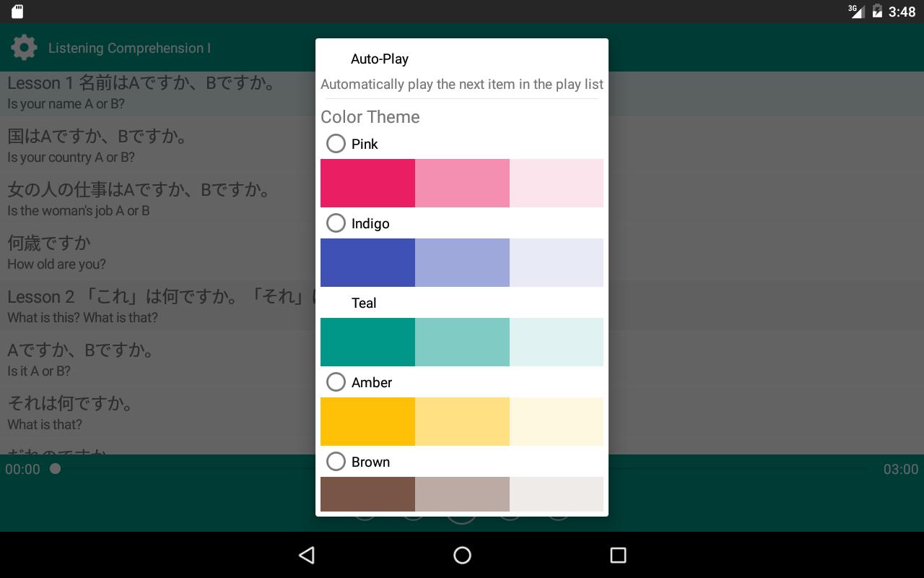Image resolution: width=924 pixels, height=578 pixels.
Task: Click the 00:00 elapsed time label
Action: (22, 470)
